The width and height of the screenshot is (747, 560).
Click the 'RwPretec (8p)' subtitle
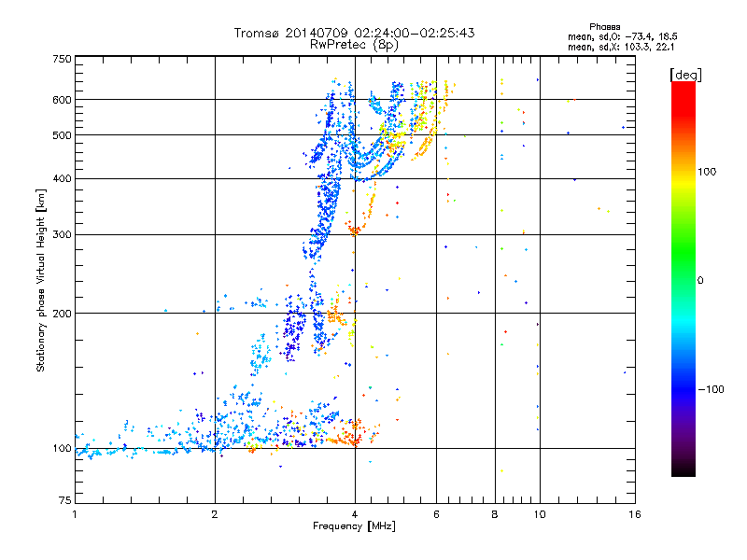(354, 45)
